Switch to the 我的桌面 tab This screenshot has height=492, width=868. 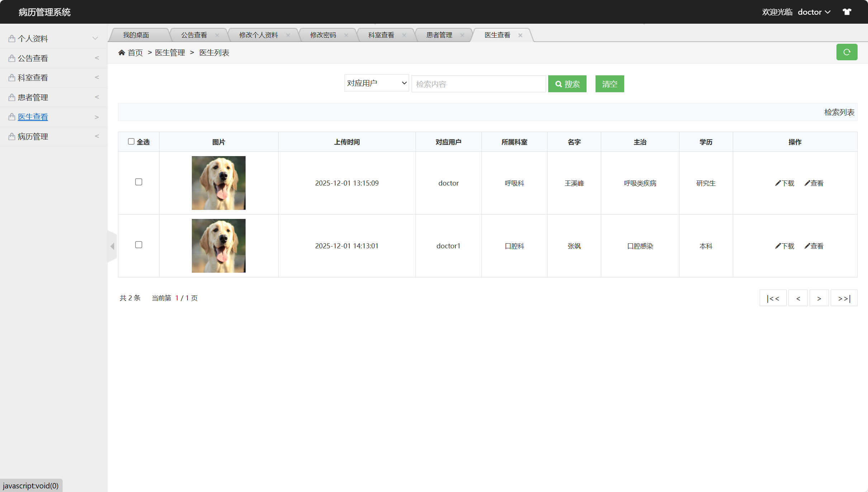(x=136, y=34)
